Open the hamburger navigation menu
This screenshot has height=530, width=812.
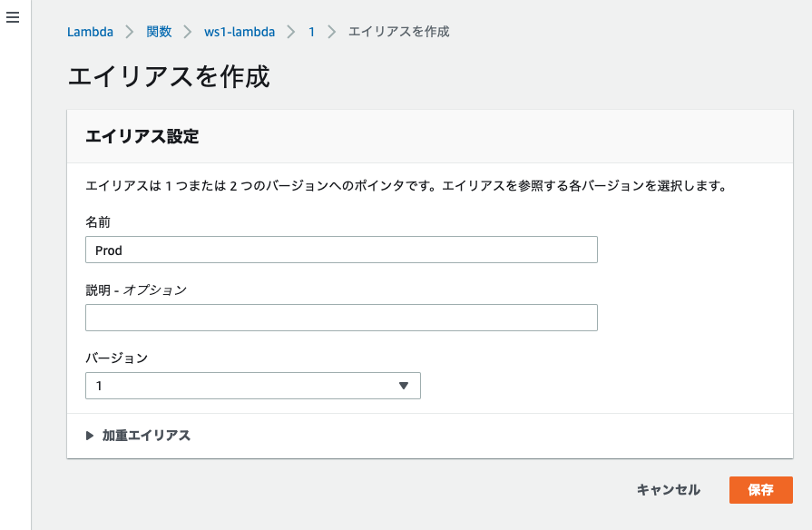point(13,17)
